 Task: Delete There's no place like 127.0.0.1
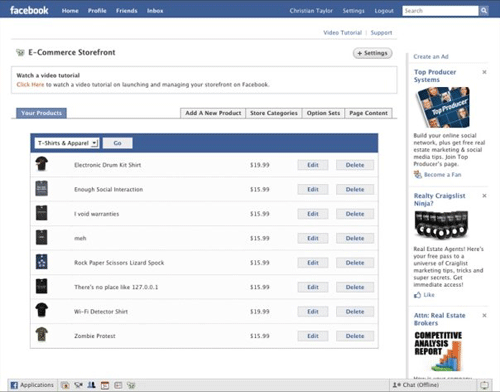(x=355, y=287)
